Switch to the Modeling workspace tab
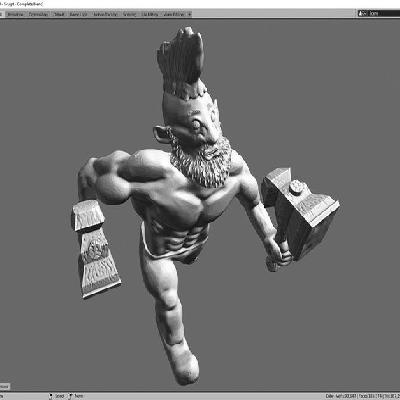Image resolution: width=400 pixels, height=400 pixels. 15,14
